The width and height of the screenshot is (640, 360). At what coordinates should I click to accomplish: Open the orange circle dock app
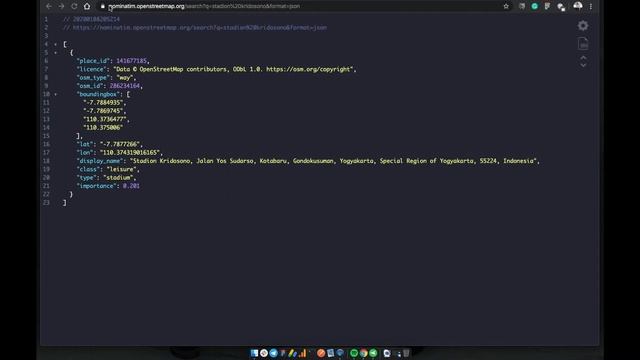[x=321, y=353]
